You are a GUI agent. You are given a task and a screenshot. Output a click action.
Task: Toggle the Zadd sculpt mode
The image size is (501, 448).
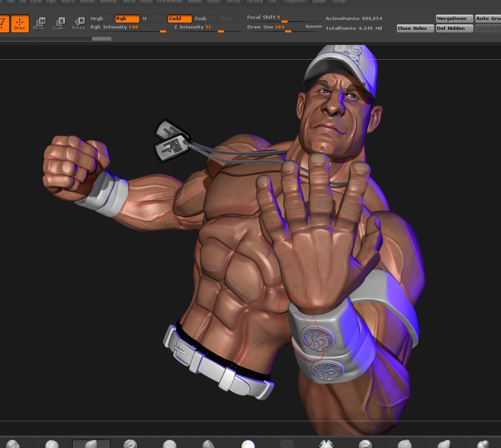coord(180,19)
